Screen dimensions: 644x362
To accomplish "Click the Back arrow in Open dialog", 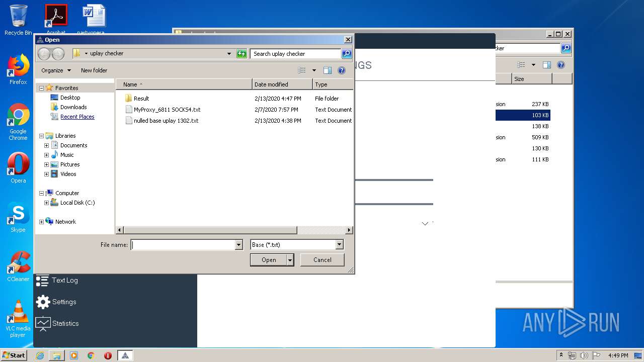I will pyautogui.click(x=44, y=54).
